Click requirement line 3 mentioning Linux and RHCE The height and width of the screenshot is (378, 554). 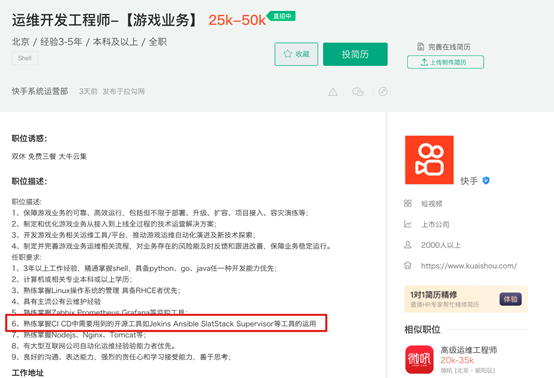pos(96,290)
